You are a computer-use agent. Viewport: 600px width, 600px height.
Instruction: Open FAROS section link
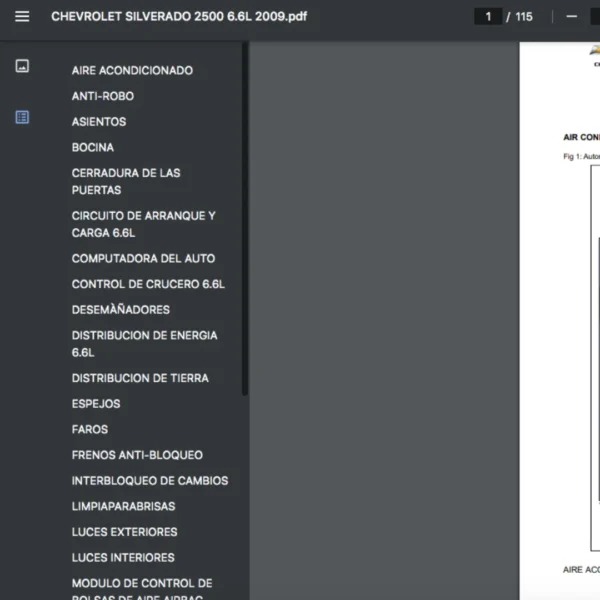[x=90, y=430]
